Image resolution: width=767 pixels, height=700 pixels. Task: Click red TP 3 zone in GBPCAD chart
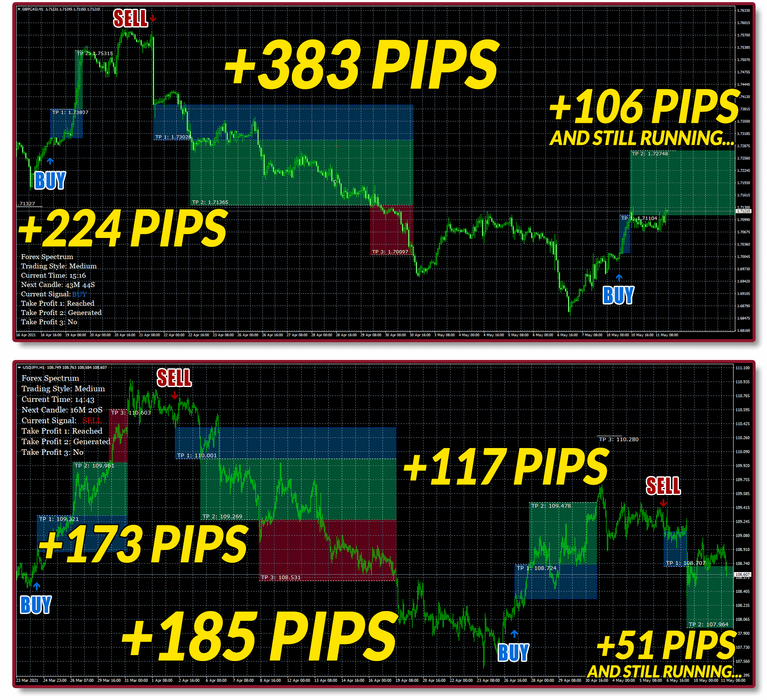(392, 230)
